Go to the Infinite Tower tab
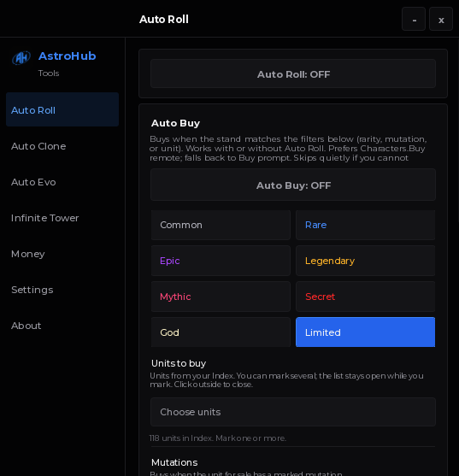Image resolution: width=459 pixels, height=476 pixels. (x=62, y=218)
